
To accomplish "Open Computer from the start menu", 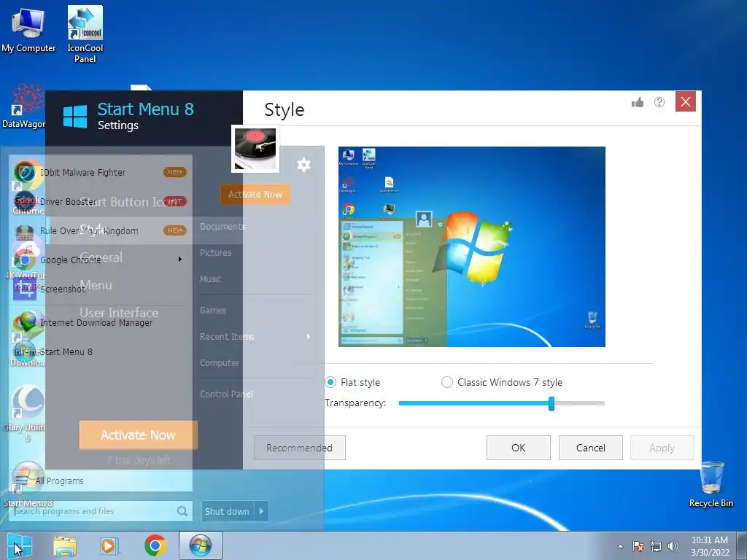I will click(x=220, y=363).
